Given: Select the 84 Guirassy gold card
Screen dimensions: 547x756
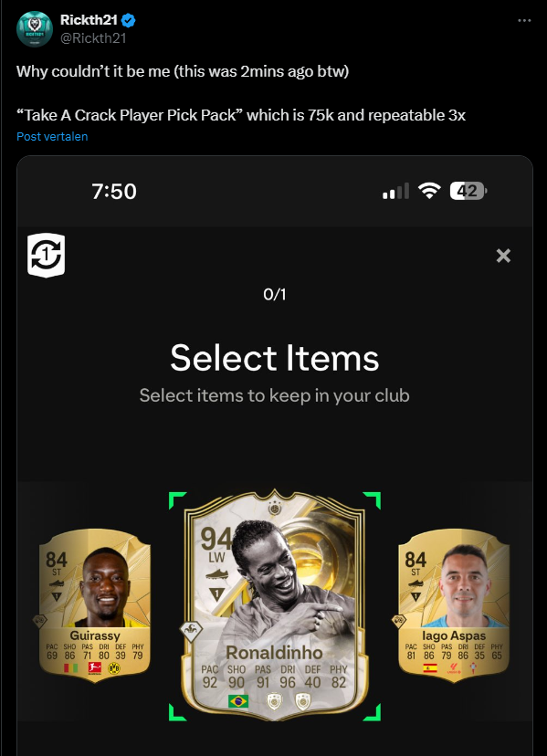Looking at the screenshot, I should (x=95, y=605).
